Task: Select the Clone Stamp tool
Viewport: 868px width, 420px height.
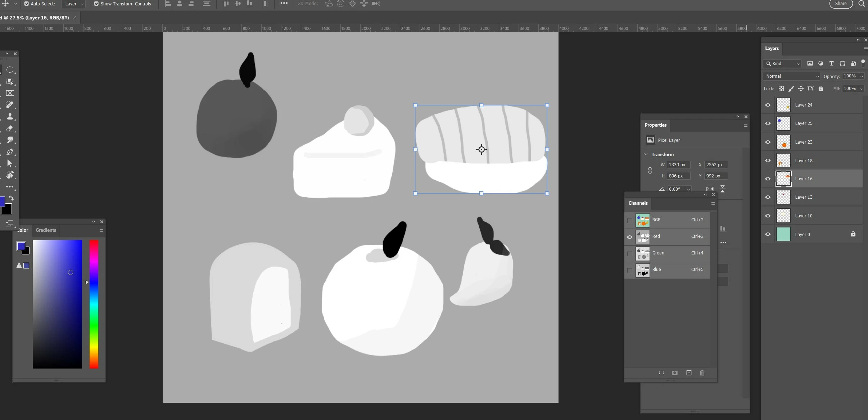Action: click(x=10, y=117)
